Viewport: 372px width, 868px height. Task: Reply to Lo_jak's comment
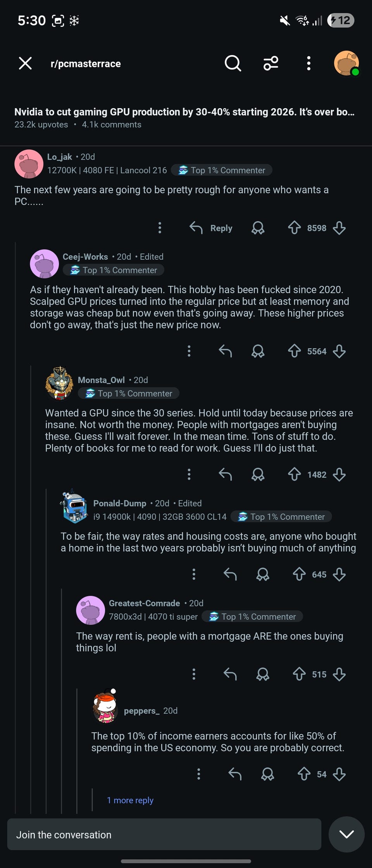[211, 228]
